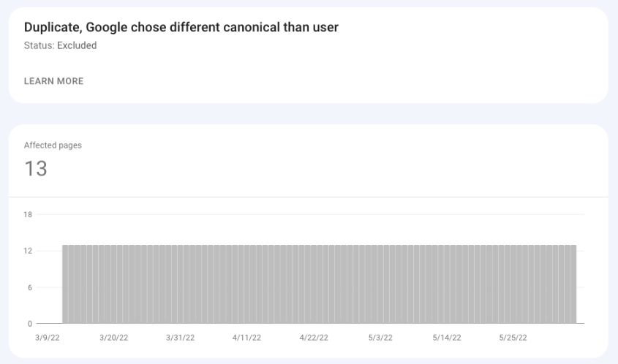The image size is (618, 364).
Task: Click the 12 value on the y-axis
Action: 28,251
